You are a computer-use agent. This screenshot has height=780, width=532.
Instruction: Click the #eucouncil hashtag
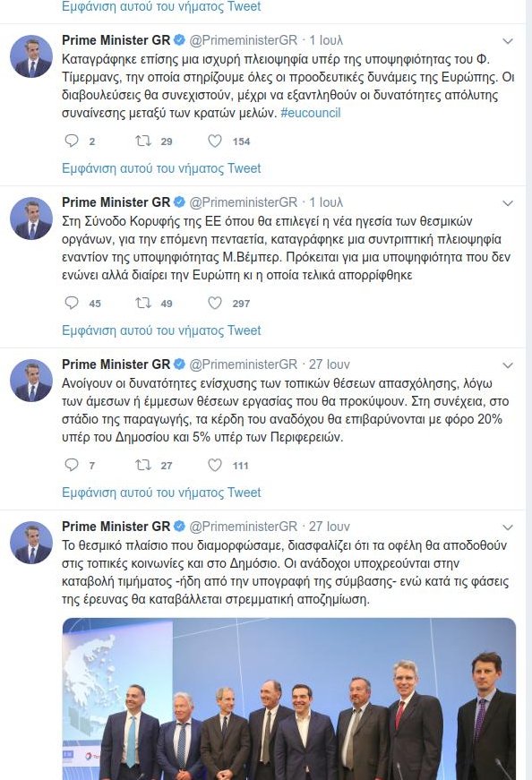[311, 113]
